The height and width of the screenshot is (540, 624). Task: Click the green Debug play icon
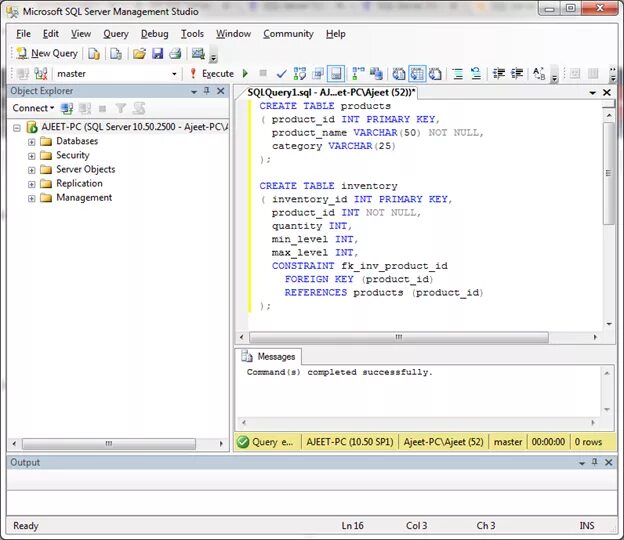click(x=245, y=74)
